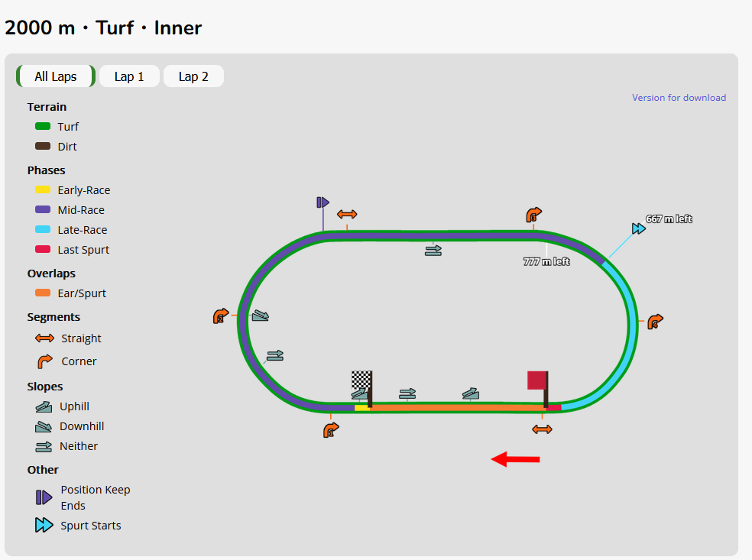Click the red last spurt track segment

553,407
